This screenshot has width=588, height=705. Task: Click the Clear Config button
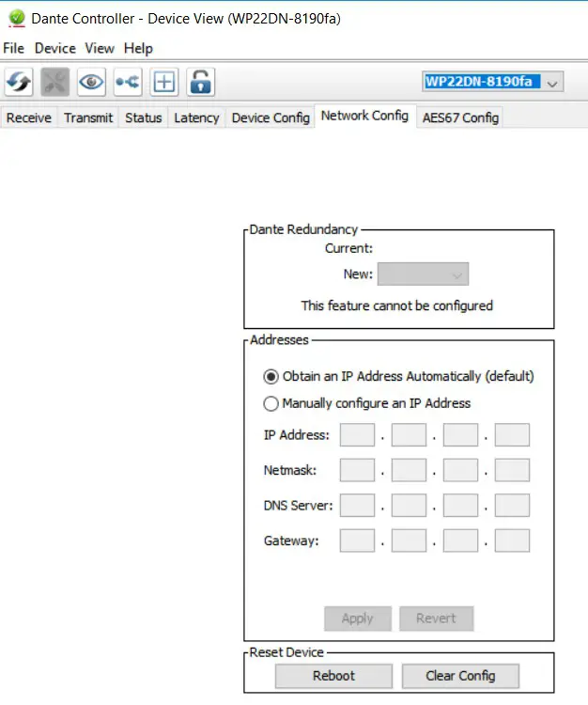coord(460,676)
